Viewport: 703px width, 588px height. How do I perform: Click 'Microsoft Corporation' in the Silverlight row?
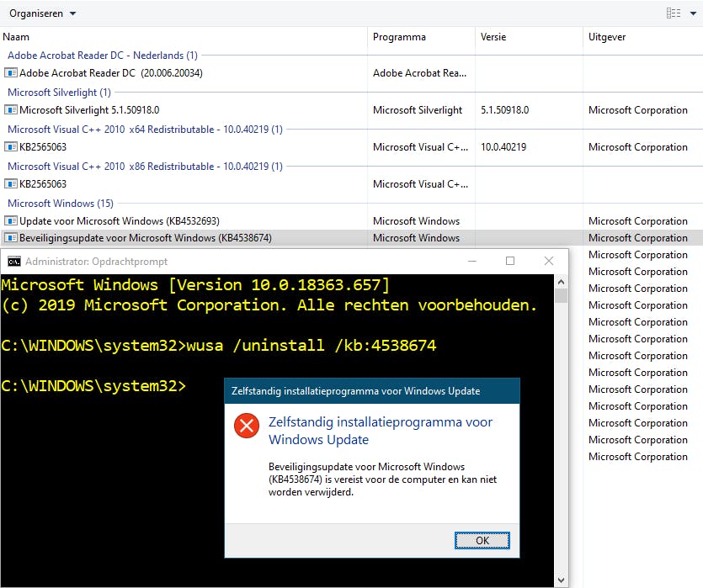point(637,110)
